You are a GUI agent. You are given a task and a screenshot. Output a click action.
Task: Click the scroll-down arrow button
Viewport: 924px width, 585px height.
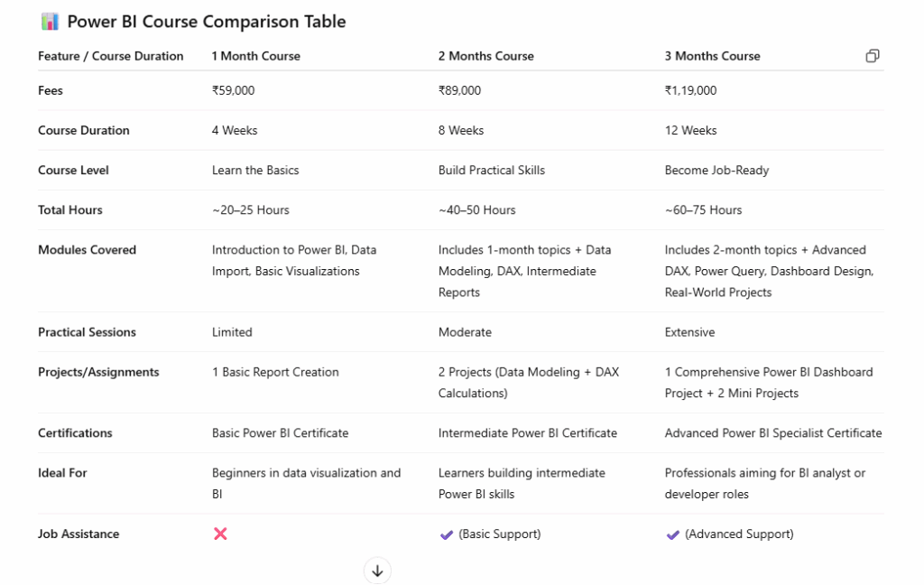click(x=377, y=570)
